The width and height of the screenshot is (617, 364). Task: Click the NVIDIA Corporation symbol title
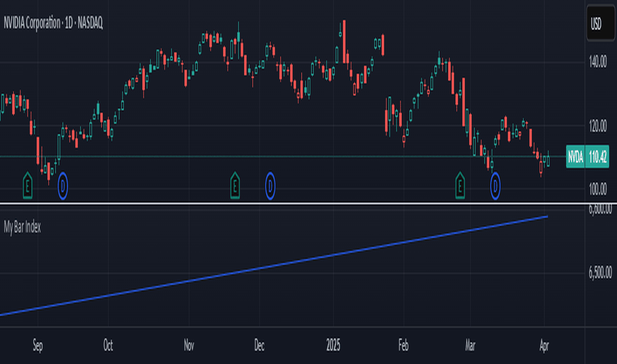tap(53, 23)
